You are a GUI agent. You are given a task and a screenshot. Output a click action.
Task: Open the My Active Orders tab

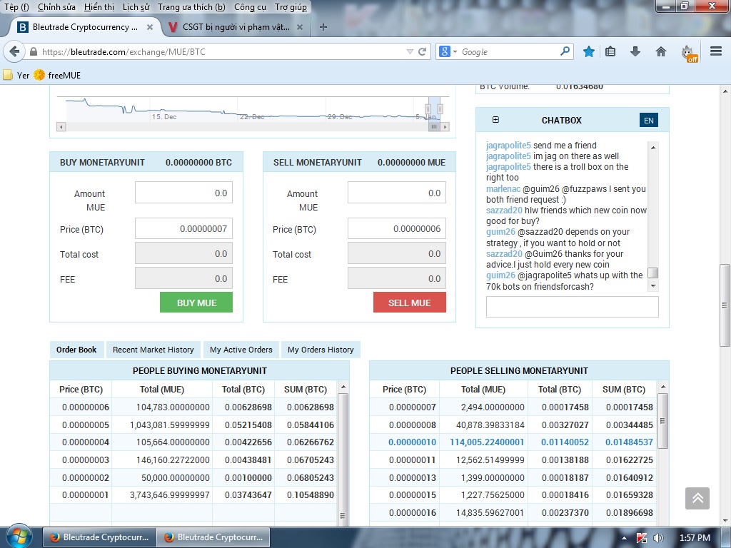[241, 350]
